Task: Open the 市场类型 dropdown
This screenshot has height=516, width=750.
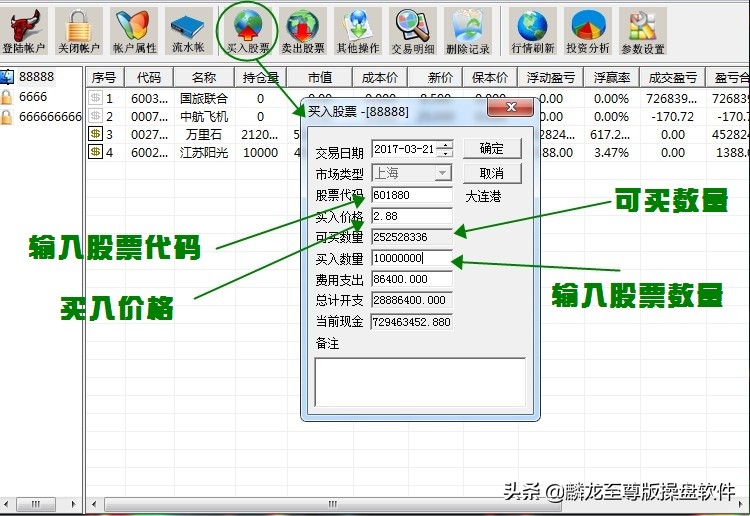Action: tap(443, 173)
